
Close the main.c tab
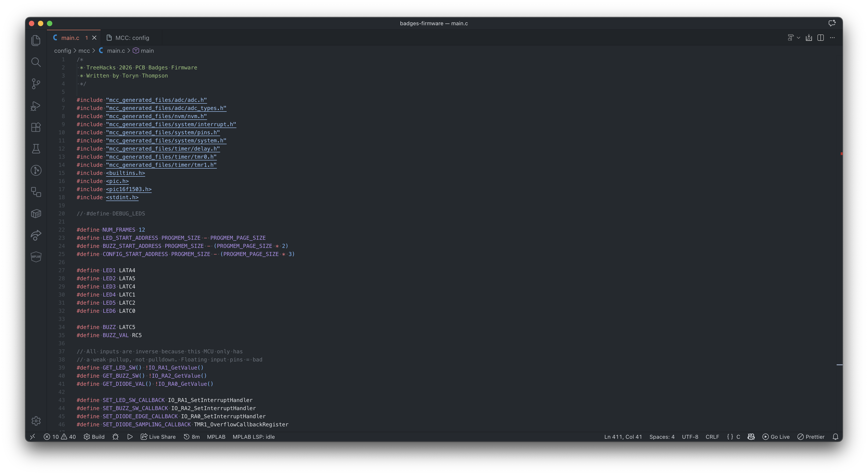coord(94,38)
